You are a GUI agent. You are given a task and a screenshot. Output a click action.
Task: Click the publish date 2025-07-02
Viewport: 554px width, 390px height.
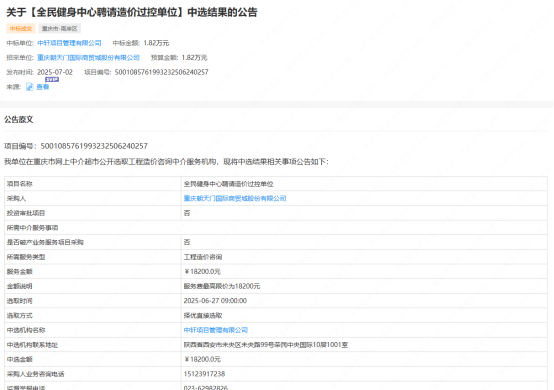point(55,72)
